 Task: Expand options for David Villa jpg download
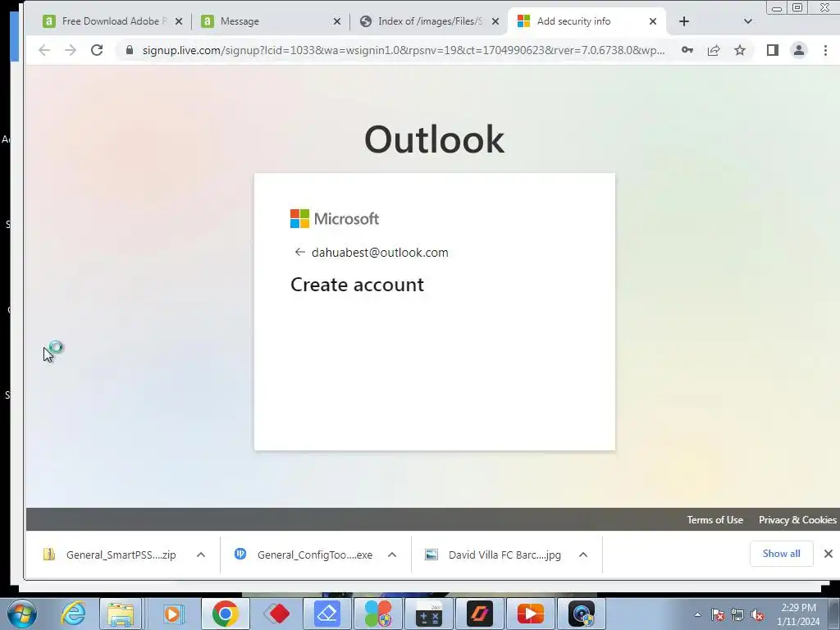(x=583, y=555)
